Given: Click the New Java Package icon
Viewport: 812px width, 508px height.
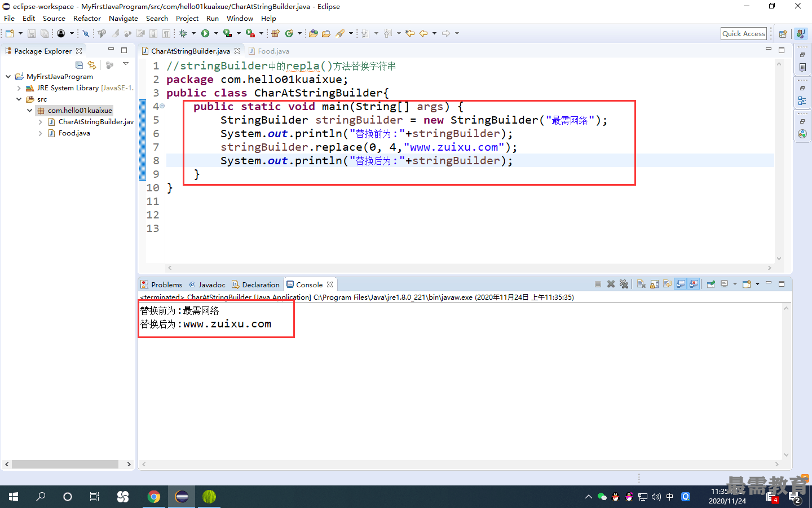Looking at the screenshot, I should pos(275,33).
